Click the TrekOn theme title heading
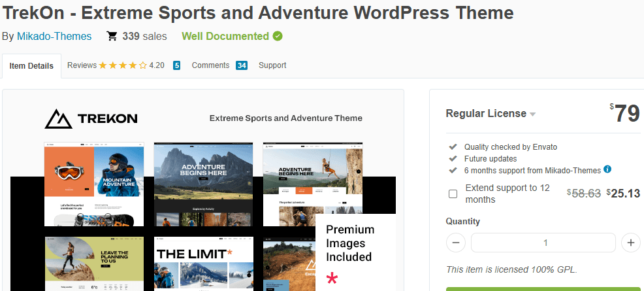 [258, 13]
